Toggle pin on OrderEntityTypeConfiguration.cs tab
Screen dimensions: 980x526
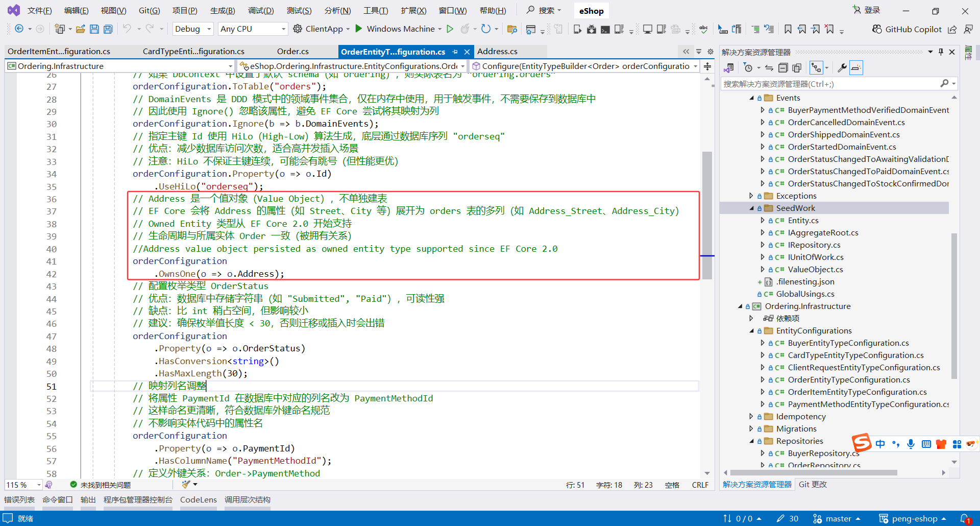455,52
